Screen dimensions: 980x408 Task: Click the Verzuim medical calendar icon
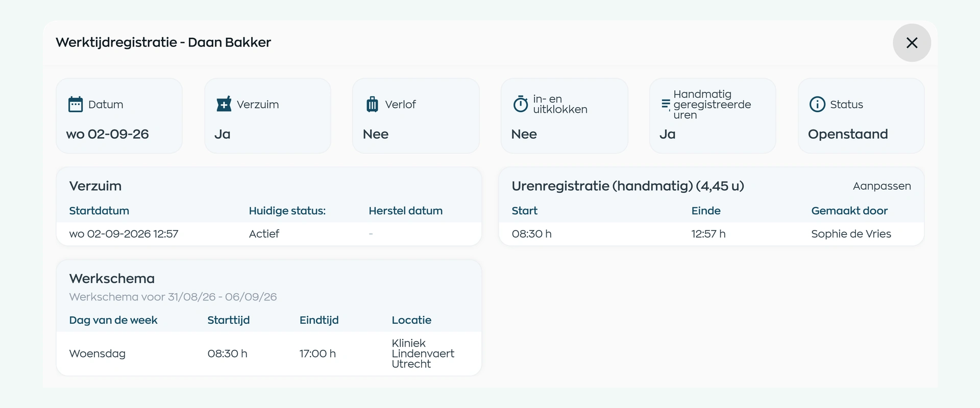[x=224, y=104]
